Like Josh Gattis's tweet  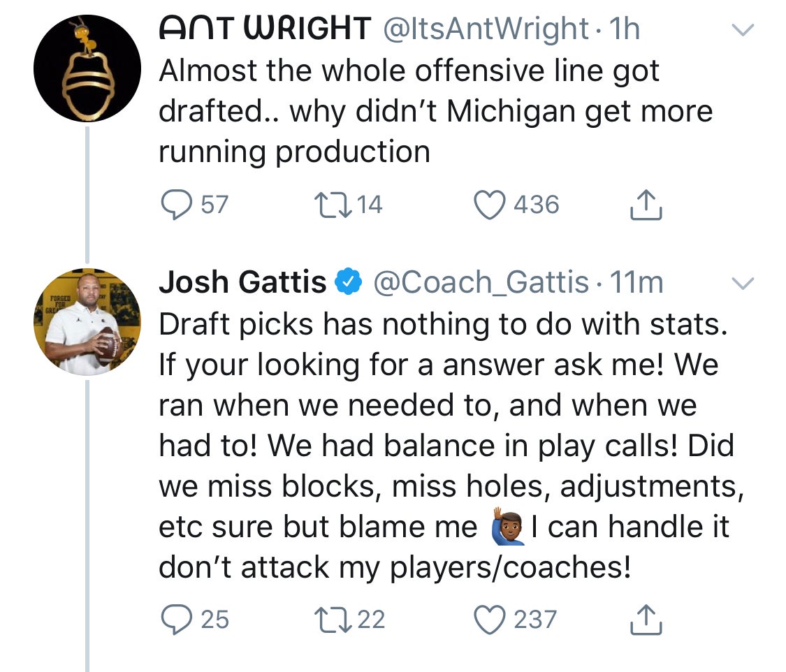(490, 620)
